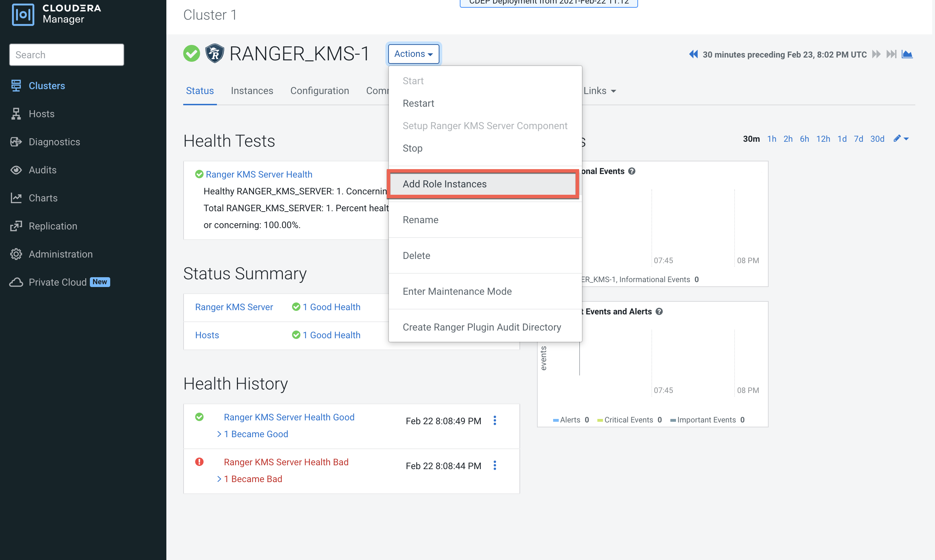This screenshot has width=935, height=560.
Task: Open the Links dropdown tab
Action: 599,91
